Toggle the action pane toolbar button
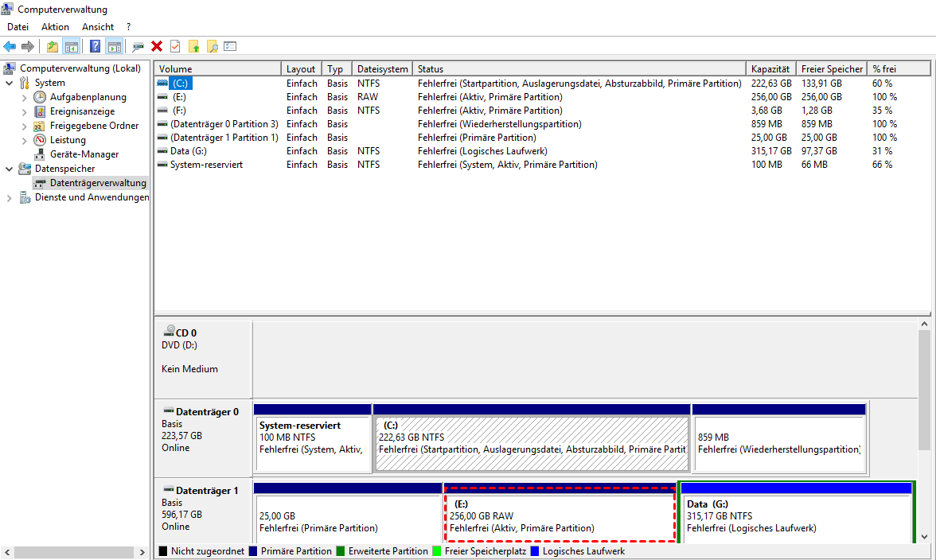Image resolution: width=936 pixels, height=560 pixels. pos(114,47)
